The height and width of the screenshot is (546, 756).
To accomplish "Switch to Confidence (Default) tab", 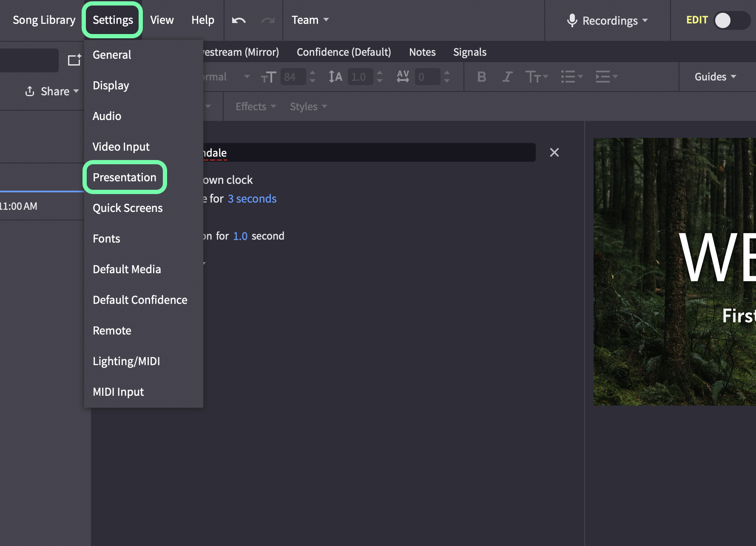I will tap(344, 52).
